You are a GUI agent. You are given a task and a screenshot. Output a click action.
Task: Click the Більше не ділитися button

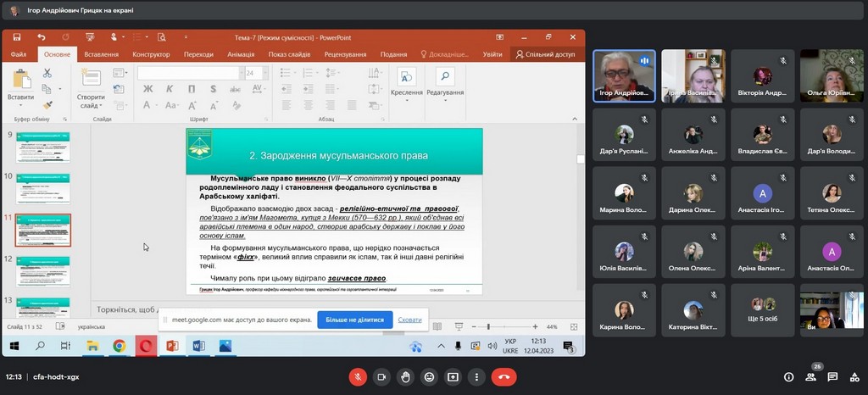tap(355, 320)
